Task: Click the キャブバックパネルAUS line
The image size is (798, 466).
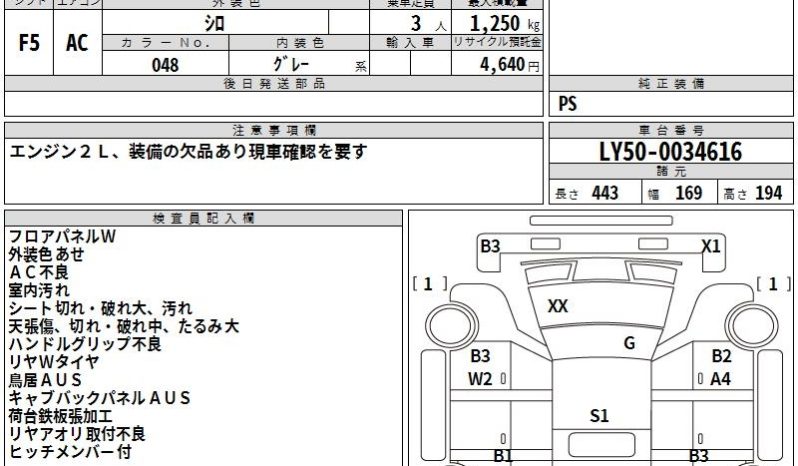Action: (99, 398)
